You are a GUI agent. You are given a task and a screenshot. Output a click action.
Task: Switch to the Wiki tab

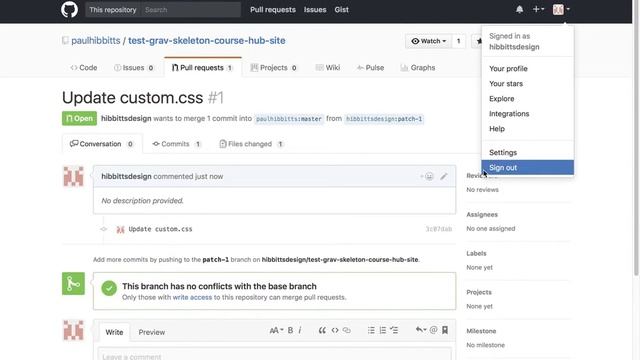tap(328, 68)
